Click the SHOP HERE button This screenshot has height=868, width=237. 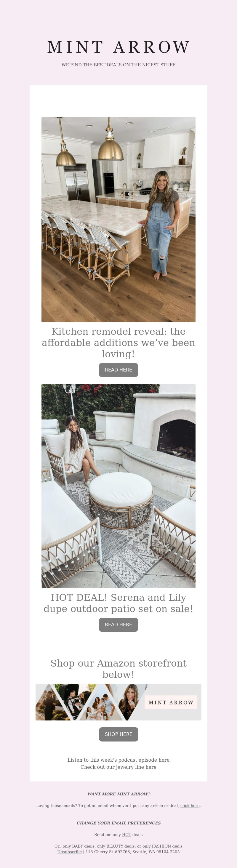(x=118, y=734)
